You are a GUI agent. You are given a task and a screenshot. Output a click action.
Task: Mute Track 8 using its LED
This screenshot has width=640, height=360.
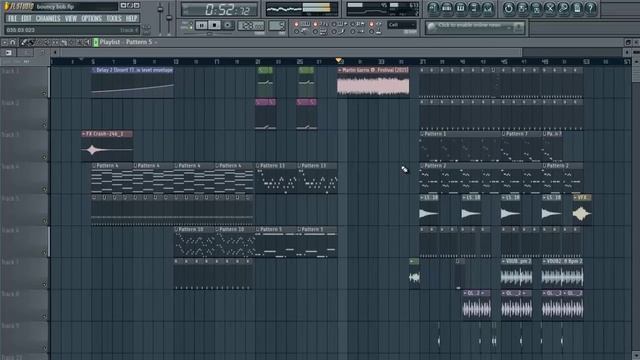(44, 316)
